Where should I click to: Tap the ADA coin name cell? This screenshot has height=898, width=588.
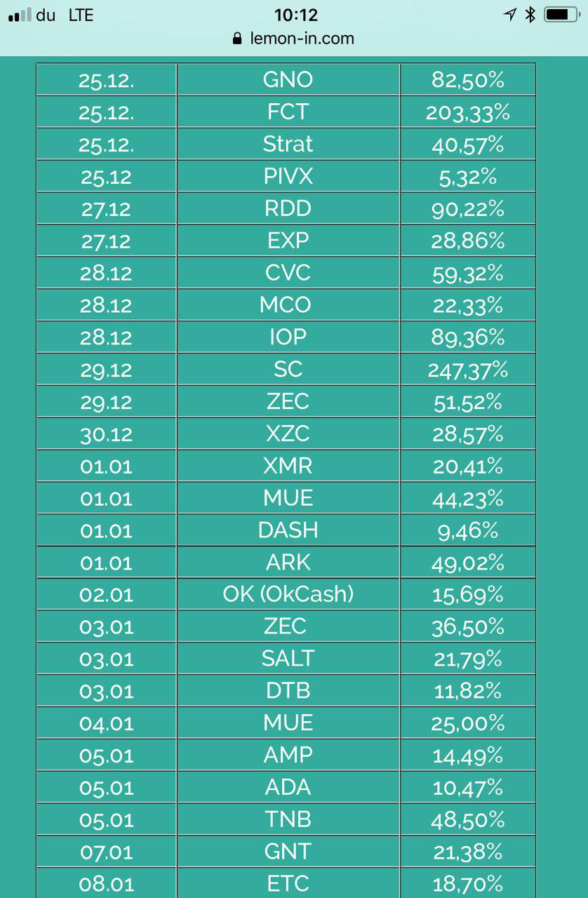point(288,788)
